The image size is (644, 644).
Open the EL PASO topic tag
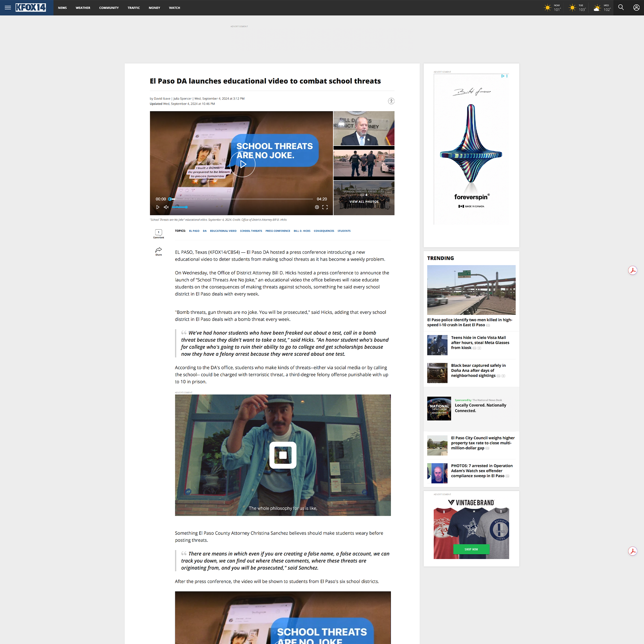pos(194,231)
